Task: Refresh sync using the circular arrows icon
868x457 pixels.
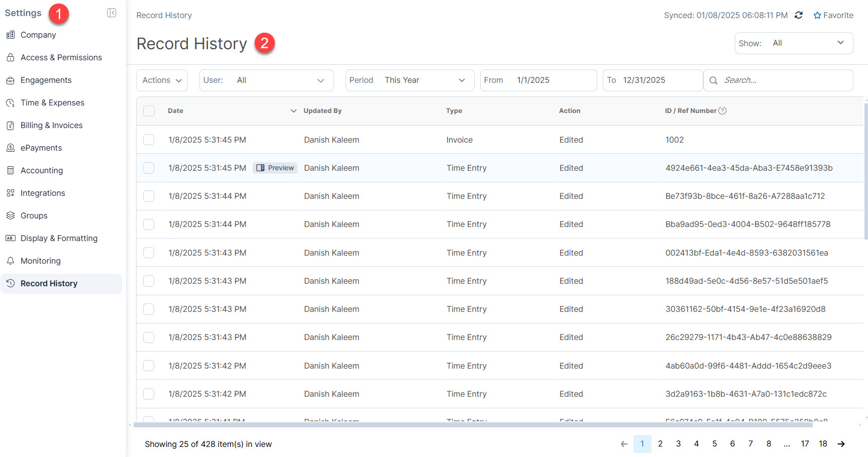Action: coord(799,15)
